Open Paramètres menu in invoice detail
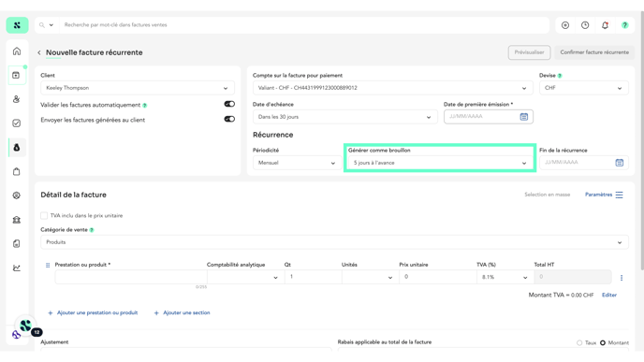This screenshot has height=362, width=644. [x=604, y=195]
